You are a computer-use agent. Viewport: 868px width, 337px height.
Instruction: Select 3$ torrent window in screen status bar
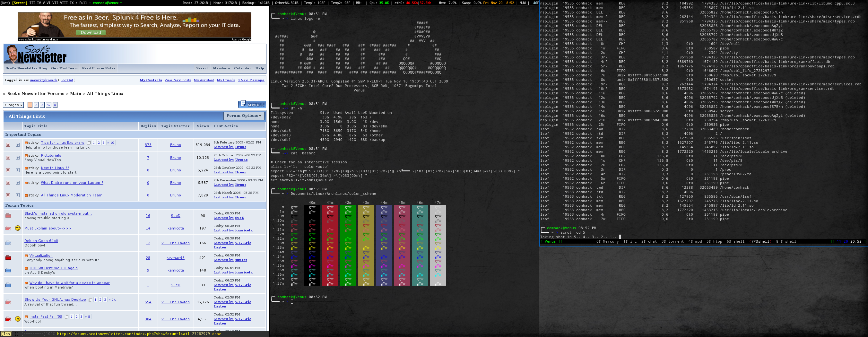coord(672,242)
